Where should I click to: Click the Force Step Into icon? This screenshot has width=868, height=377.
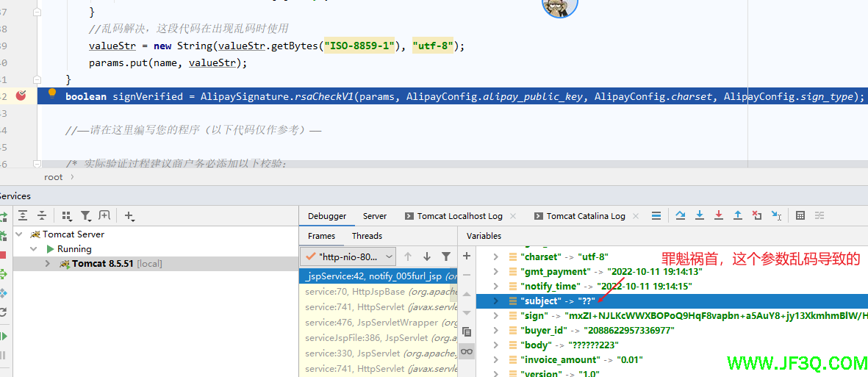click(x=719, y=215)
